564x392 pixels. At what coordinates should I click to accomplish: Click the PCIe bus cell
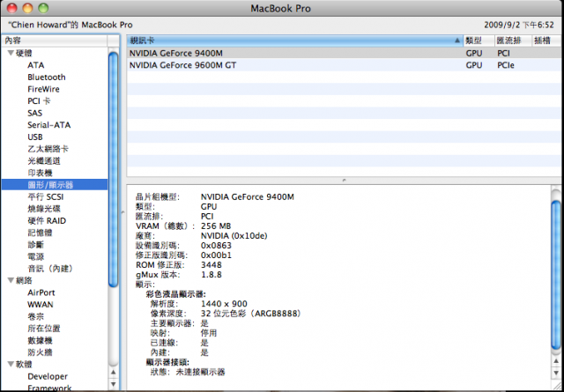pos(506,65)
